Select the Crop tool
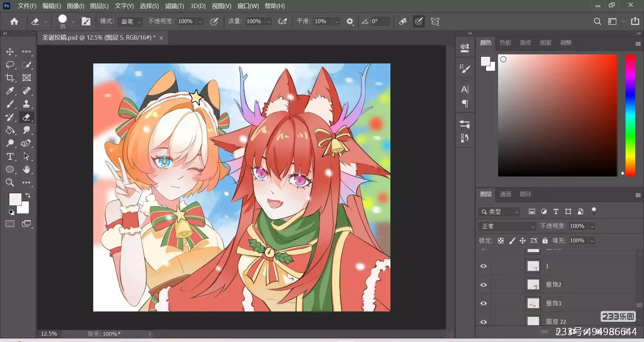The image size is (644, 342). pyautogui.click(x=10, y=78)
